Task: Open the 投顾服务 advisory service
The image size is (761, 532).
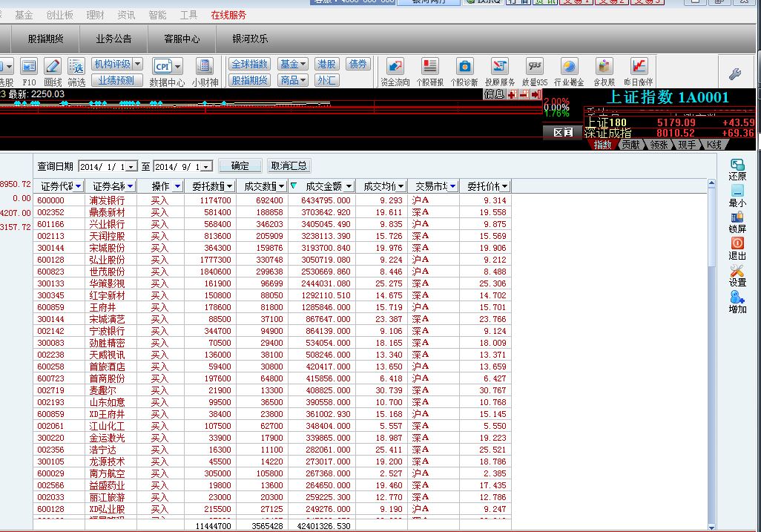Action: coord(498,68)
